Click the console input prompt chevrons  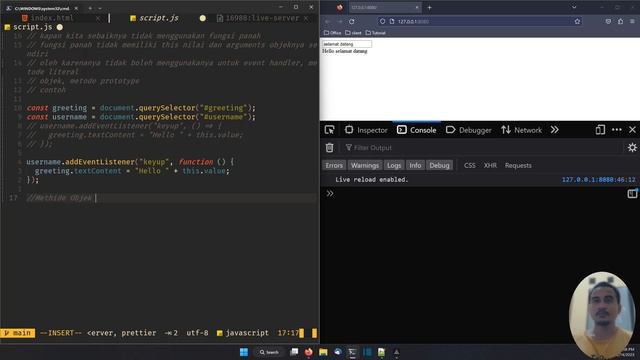[330, 193]
